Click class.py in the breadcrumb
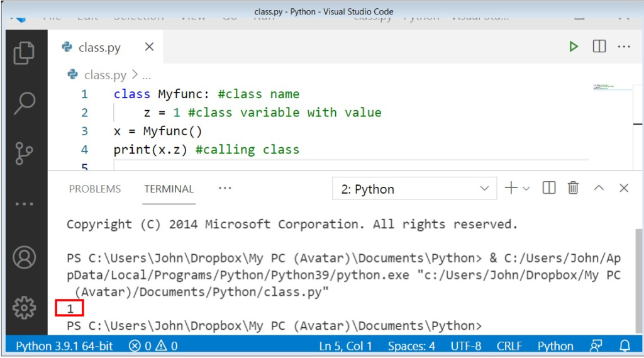644x358 pixels. point(105,76)
